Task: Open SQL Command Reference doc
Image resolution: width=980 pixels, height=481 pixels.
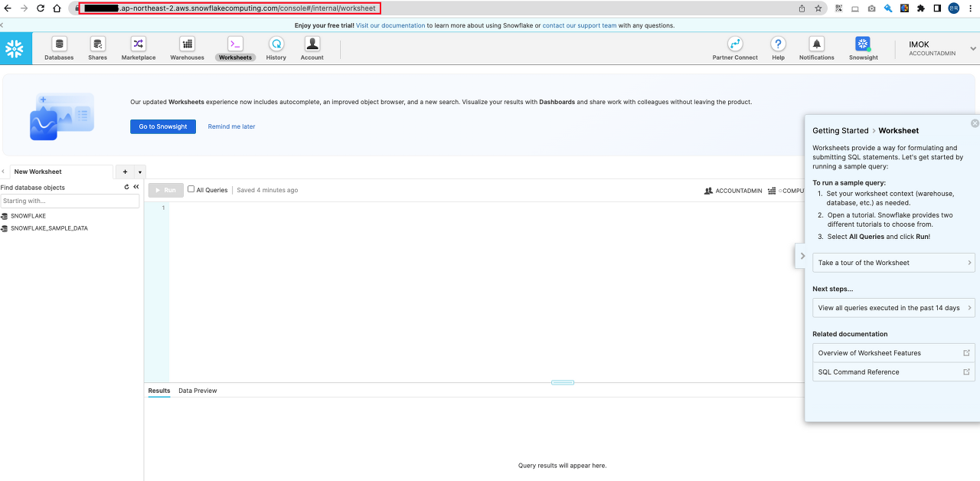Action: click(x=893, y=372)
